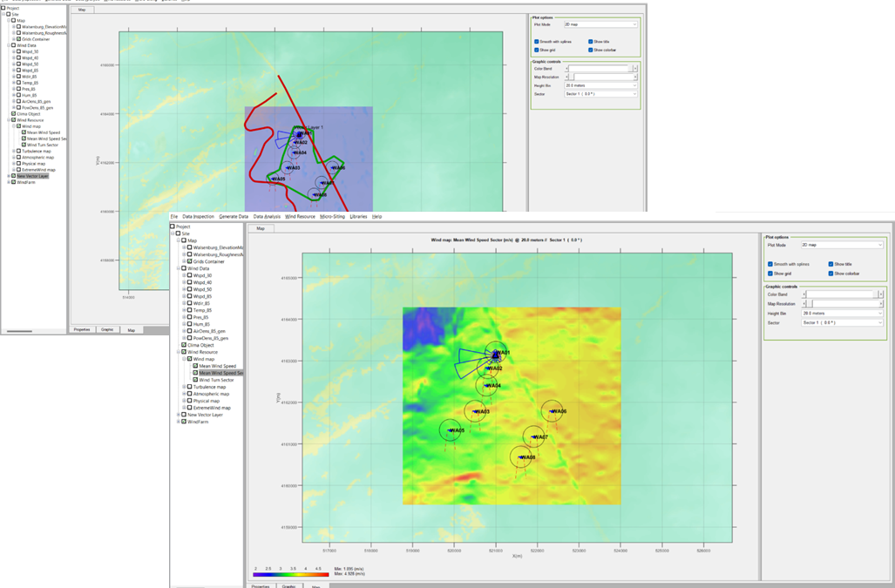Screen dimensions: 895x588
Task: Open the Height Bin dropdown showing 20.0 meters
Action: tap(842, 313)
